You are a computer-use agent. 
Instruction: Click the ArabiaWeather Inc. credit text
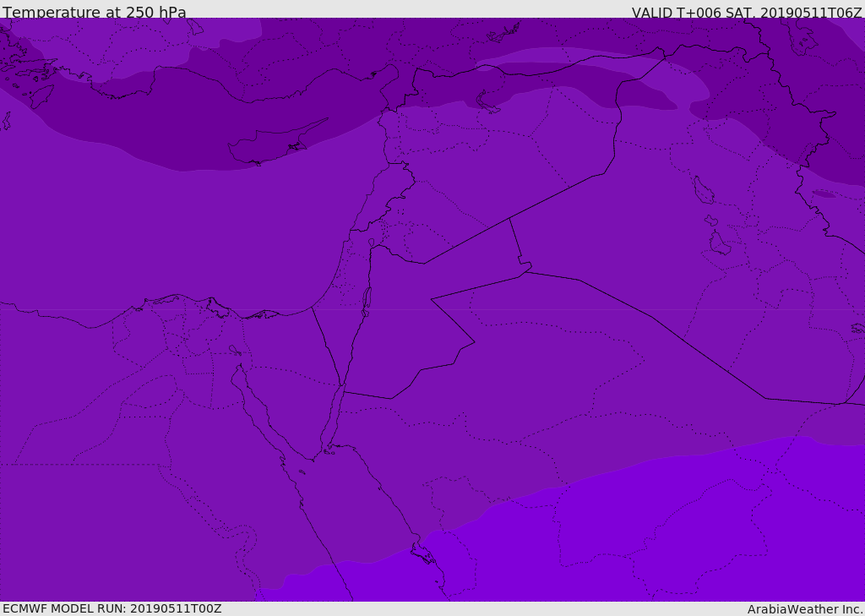805,609
